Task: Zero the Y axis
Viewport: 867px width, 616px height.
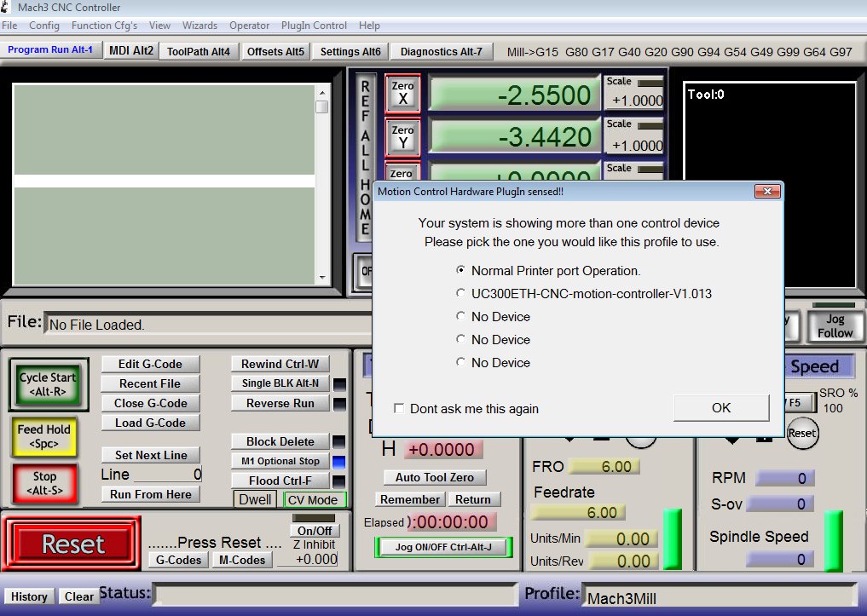Action: tap(402, 137)
